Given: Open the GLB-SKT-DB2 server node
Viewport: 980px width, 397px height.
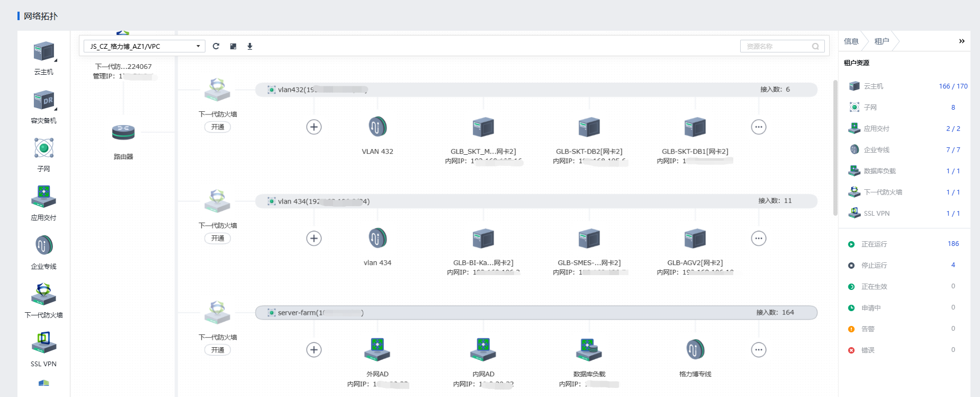Looking at the screenshot, I should (589, 128).
